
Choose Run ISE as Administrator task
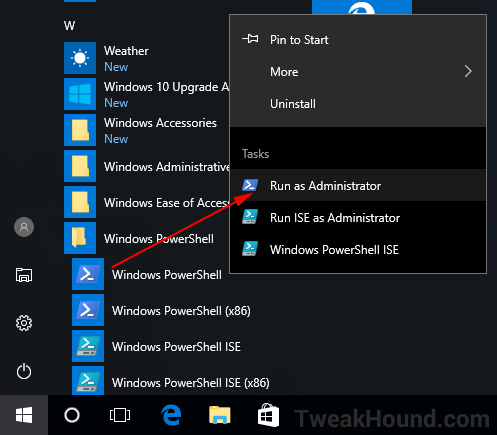(358, 217)
